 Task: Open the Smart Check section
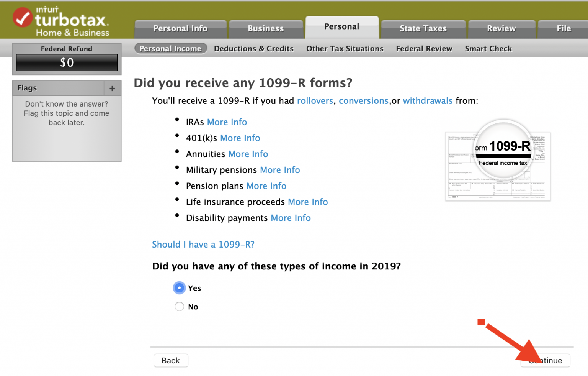coord(488,48)
